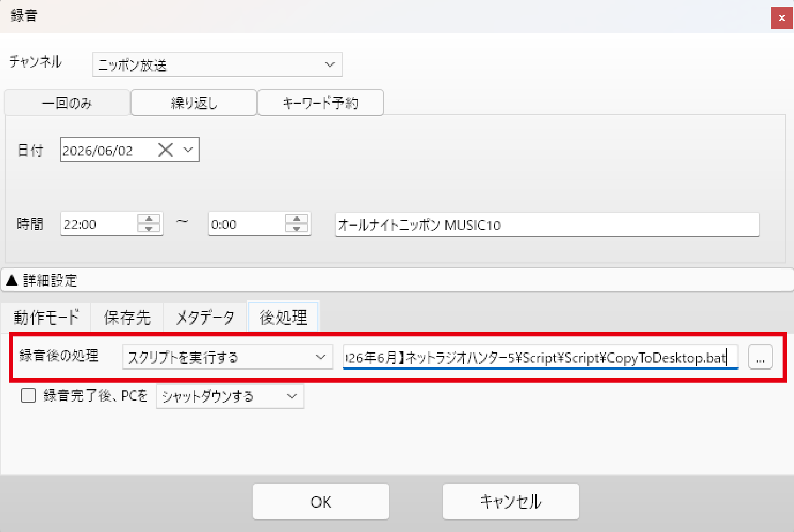
Task: Open the シャットダウンする dropdown
Action: [x=230, y=396]
